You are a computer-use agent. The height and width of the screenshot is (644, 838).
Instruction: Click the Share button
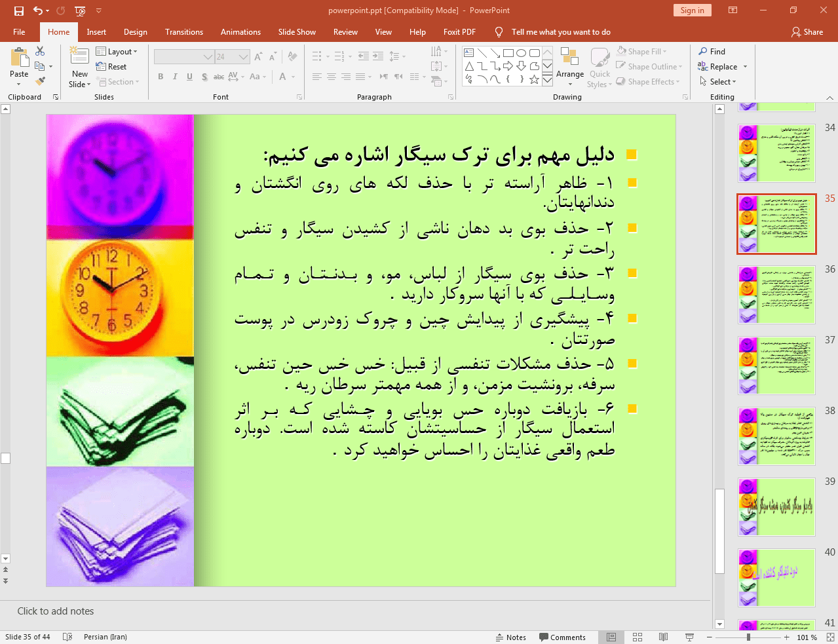pyautogui.click(x=807, y=32)
